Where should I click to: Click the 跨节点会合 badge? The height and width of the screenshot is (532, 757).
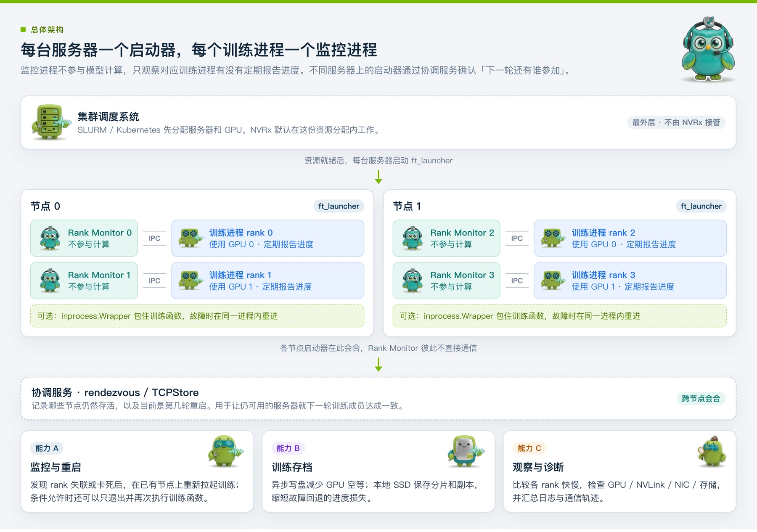point(701,398)
